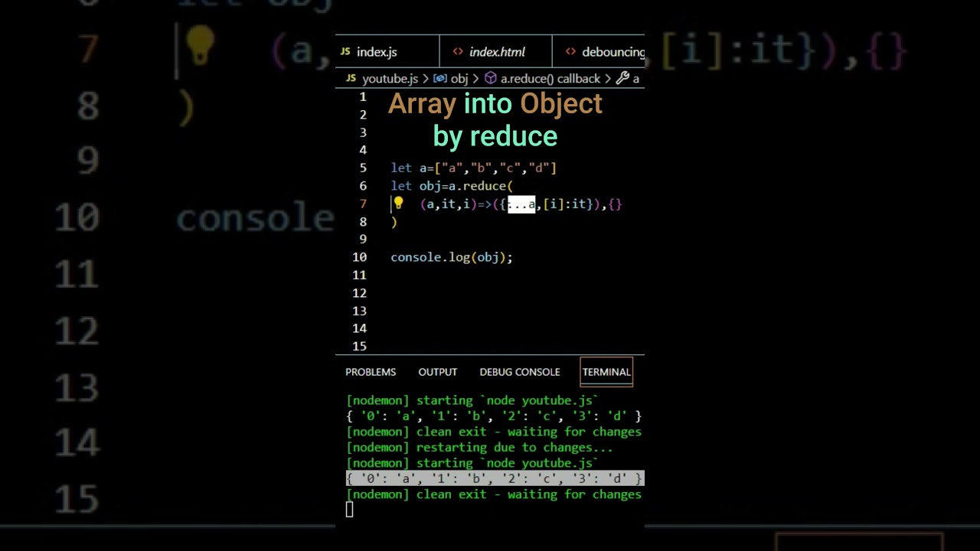This screenshot has width=980, height=551.
Task: Click line number 6 in the gutter
Action: tap(363, 186)
